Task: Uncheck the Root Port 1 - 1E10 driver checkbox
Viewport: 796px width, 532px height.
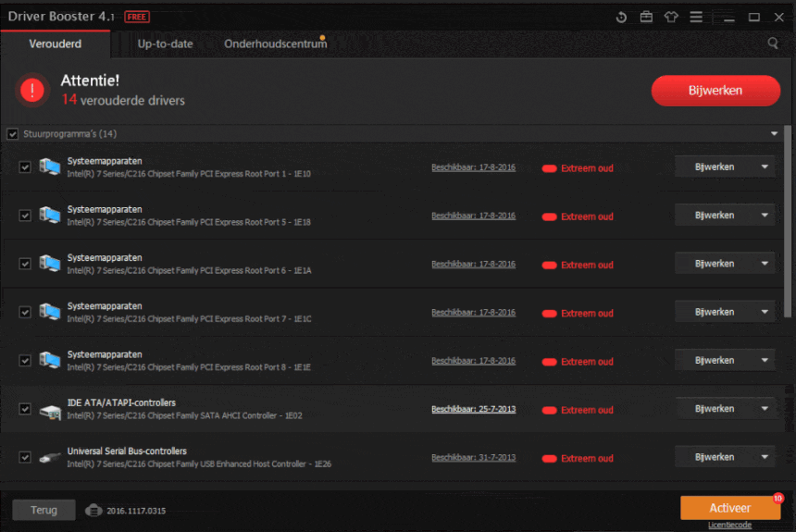Action: point(24,167)
